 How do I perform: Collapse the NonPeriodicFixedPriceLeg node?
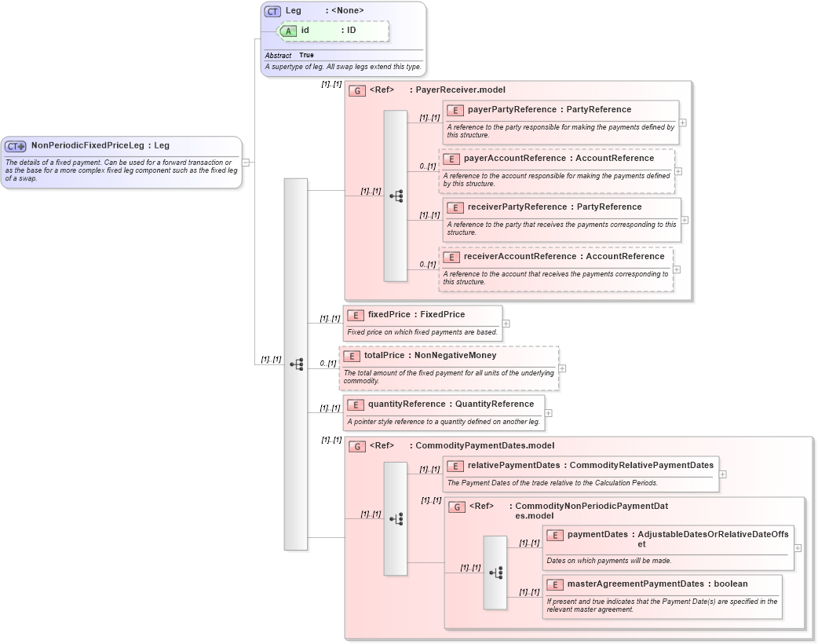point(245,163)
